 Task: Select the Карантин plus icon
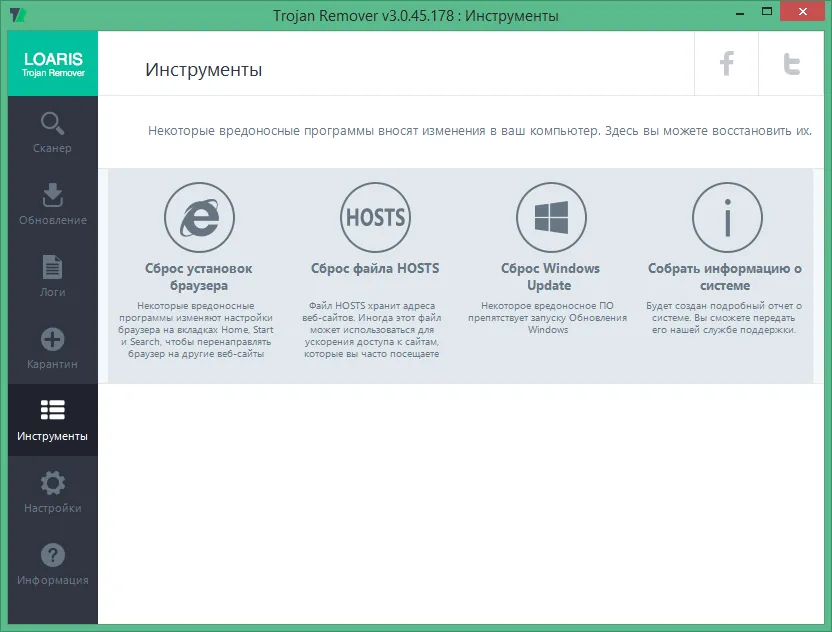53,339
